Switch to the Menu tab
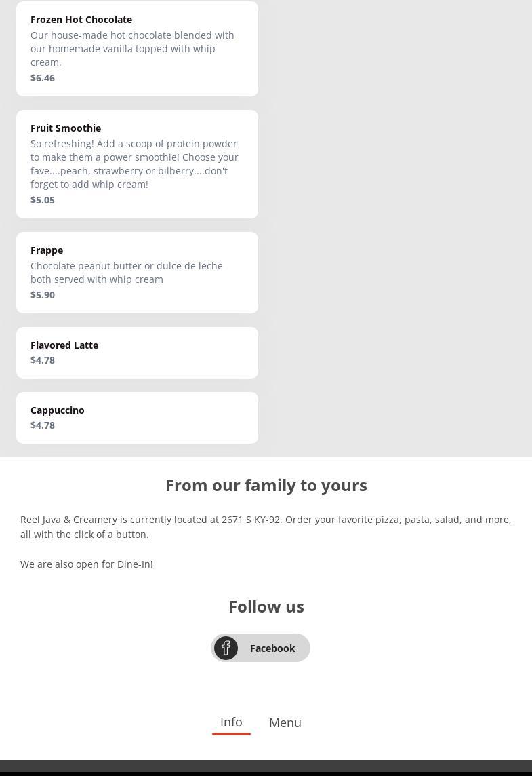Screen dimensions: 532x776 (285, 722)
